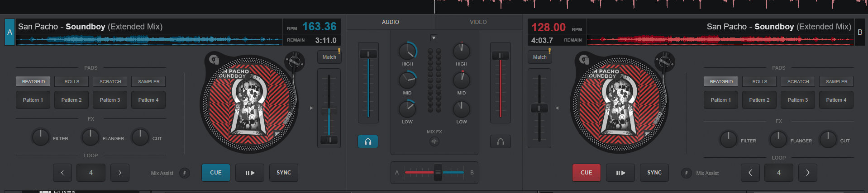Click the LOW EQ knob for deck B
The width and height of the screenshot is (868, 193).
462,109
